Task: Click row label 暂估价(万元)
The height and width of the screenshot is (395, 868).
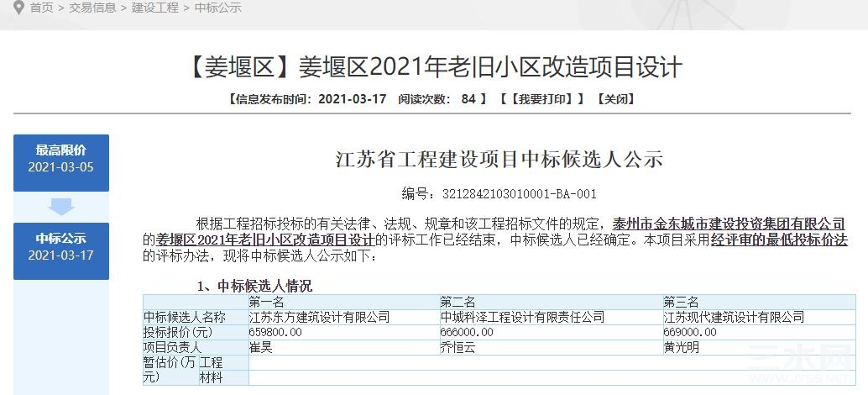Action: coord(170,370)
